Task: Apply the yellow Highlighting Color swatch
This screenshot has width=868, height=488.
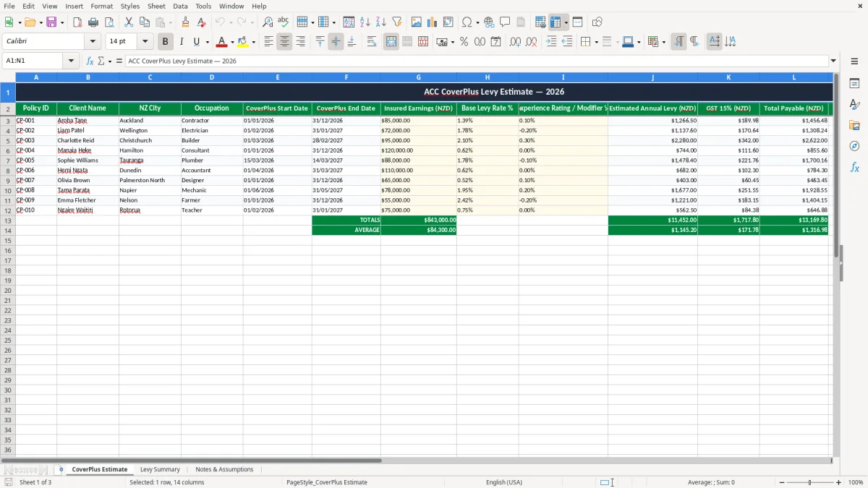Action: pyautogui.click(x=243, y=42)
